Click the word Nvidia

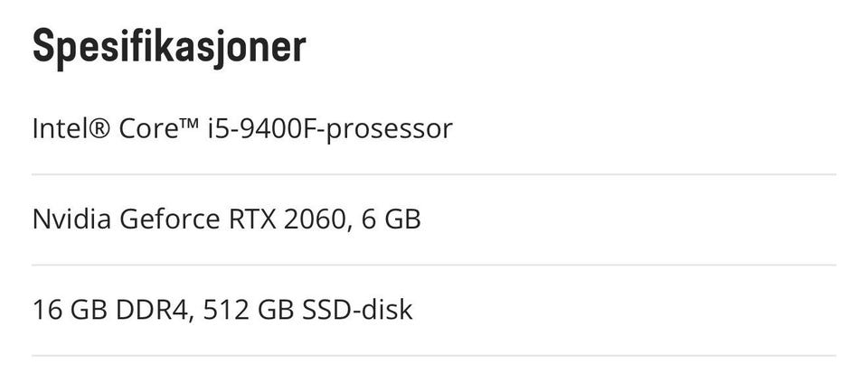(71, 219)
